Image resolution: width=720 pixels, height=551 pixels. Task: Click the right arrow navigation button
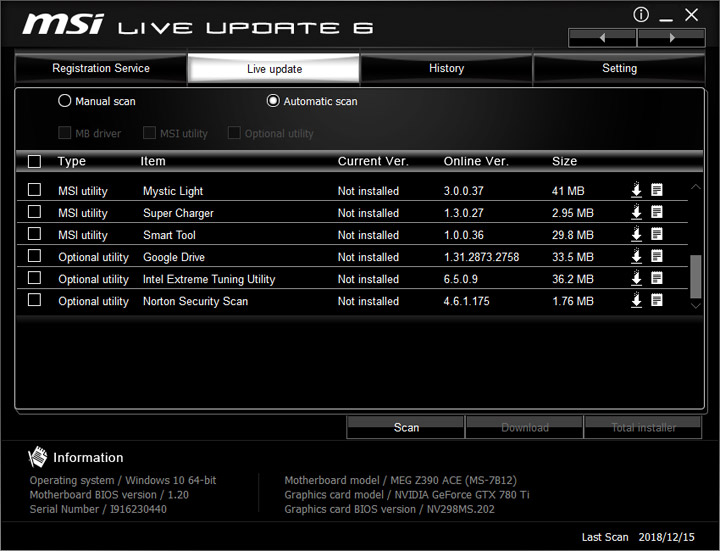tap(671, 38)
